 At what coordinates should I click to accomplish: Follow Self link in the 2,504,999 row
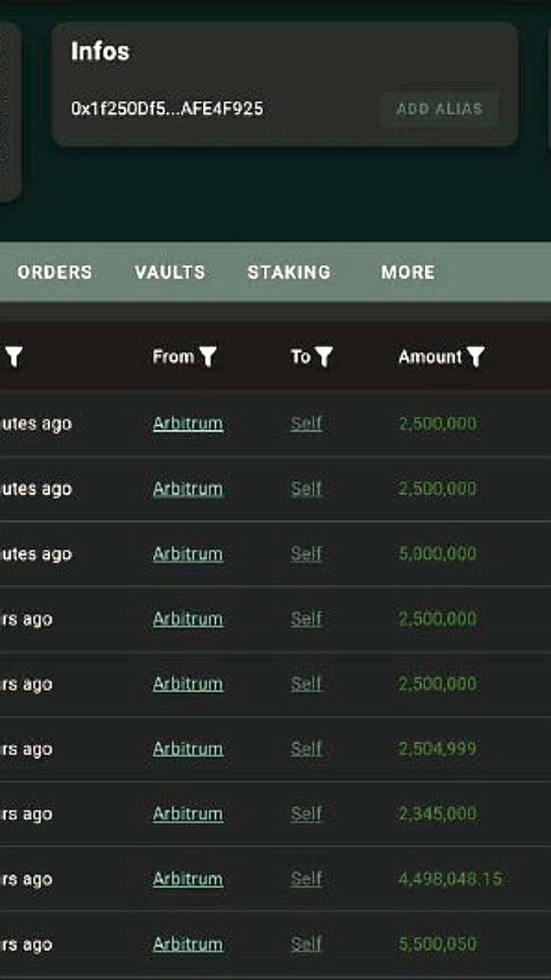[x=306, y=749]
